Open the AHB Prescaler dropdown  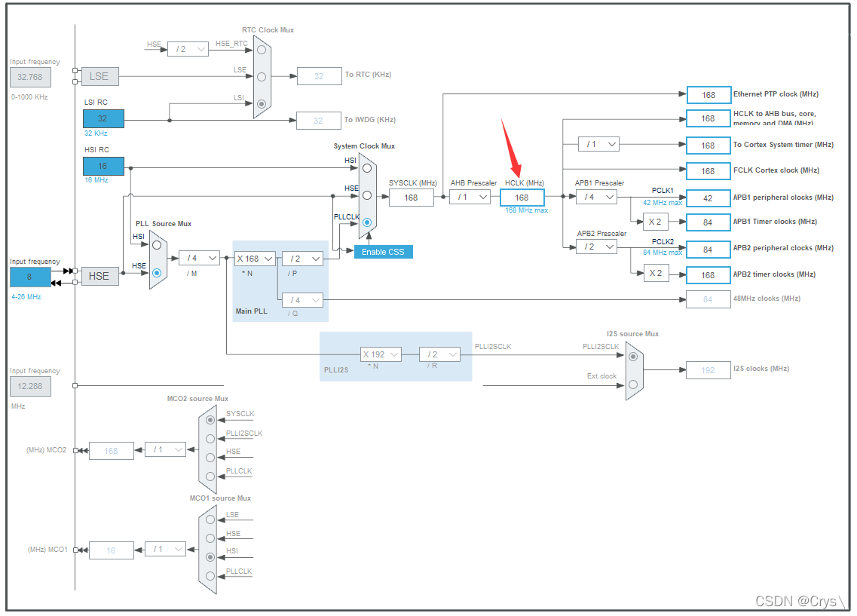(470, 197)
